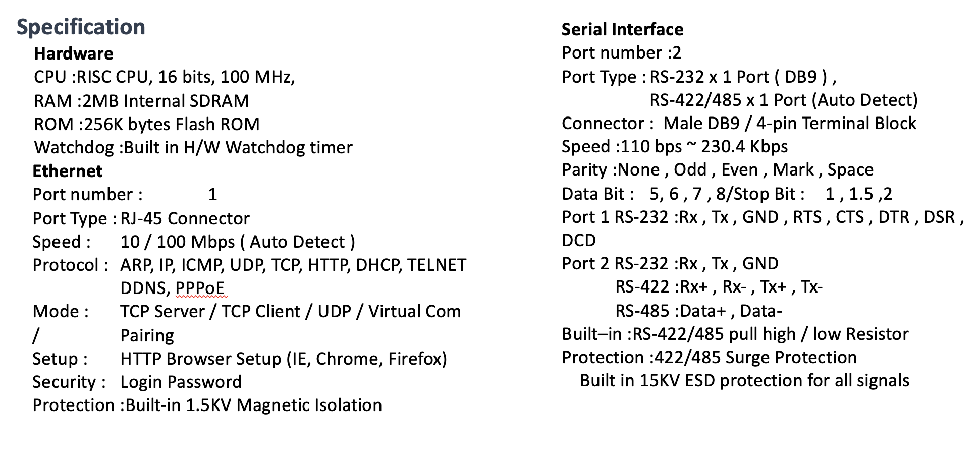Click the Ethernet section title
This screenshot has height=467, width=980.
67,171
